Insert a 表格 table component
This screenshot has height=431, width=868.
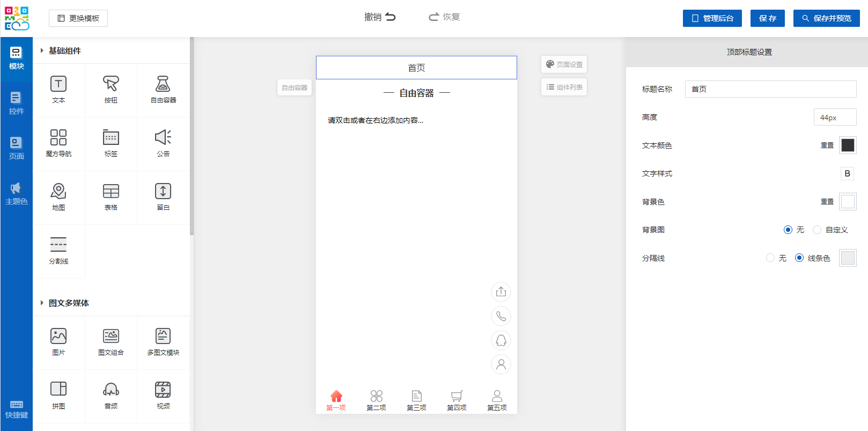tap(111, 197)
